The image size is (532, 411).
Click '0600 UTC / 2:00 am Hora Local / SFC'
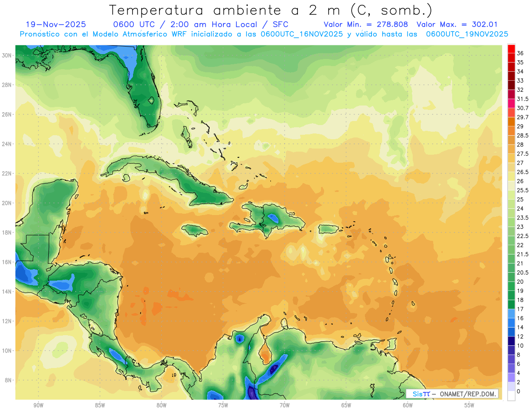click(201, 24)
